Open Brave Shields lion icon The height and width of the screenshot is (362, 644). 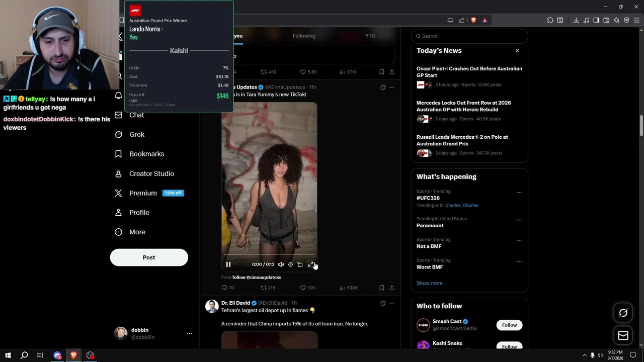[x=473, y=20]
